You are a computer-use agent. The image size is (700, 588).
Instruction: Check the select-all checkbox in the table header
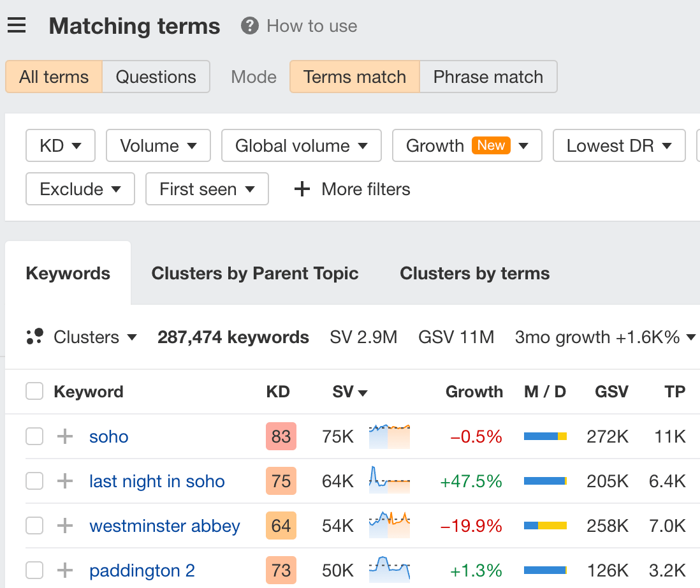(x=34, y=392)
